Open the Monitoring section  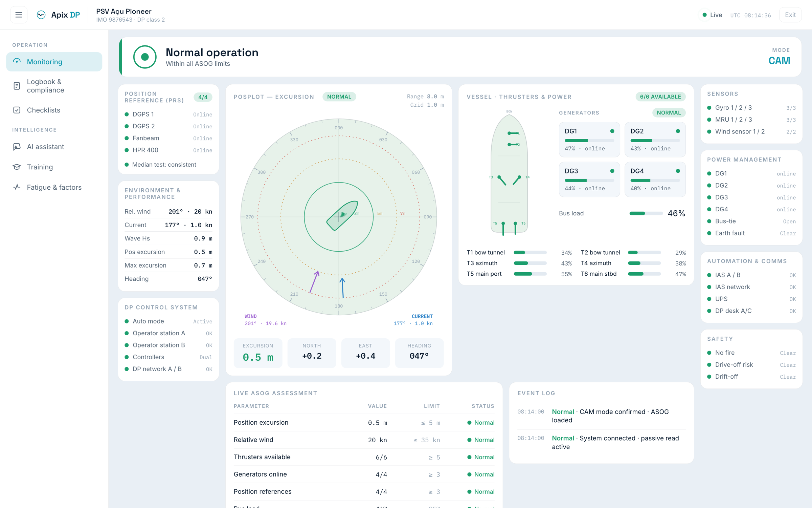[x=54, y=62]
